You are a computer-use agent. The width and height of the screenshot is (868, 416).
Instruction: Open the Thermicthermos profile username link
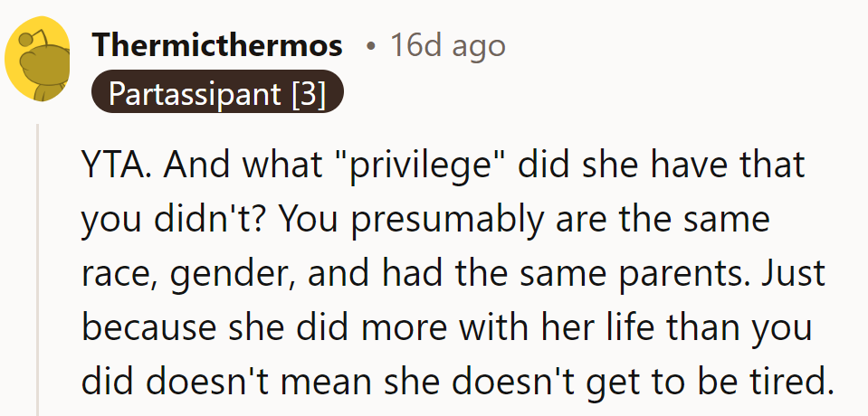point(217,45)
